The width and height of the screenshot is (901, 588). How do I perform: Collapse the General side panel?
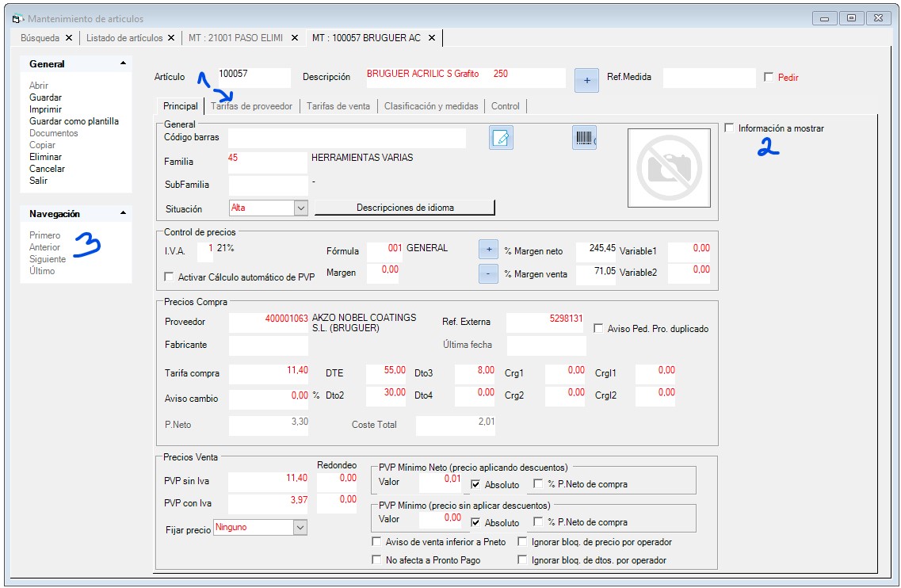[123, 63]
